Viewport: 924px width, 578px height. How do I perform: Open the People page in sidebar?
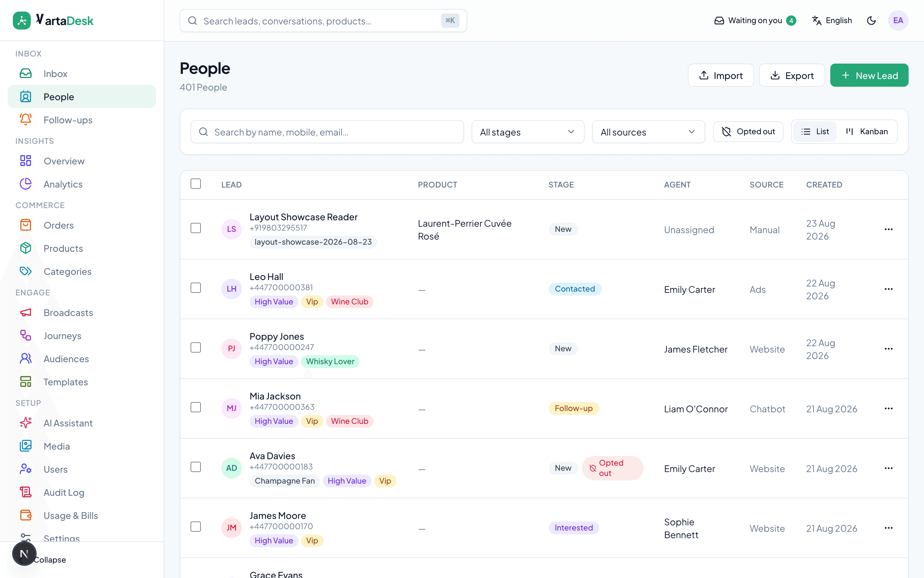click(x=82, y=97)
